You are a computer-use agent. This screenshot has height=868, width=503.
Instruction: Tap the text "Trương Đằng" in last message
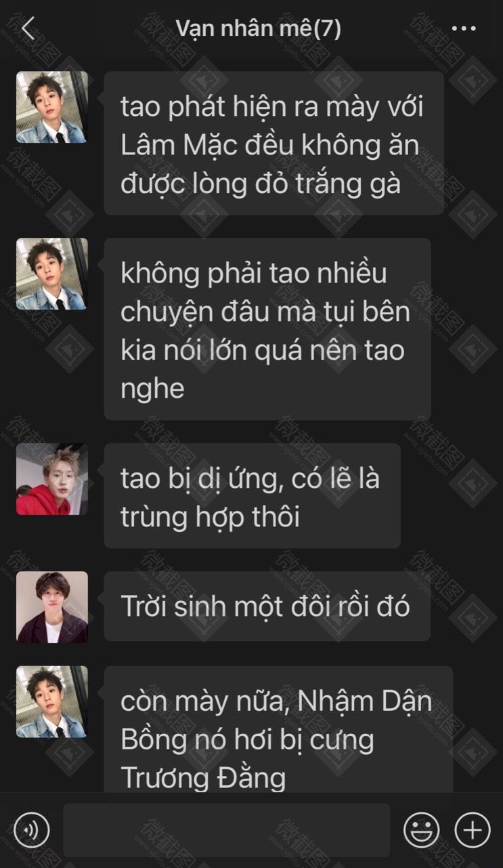click(203, 777)
